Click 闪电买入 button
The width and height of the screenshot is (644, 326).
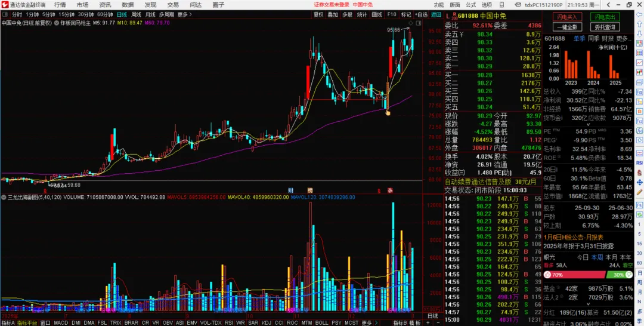click(567, 17)
